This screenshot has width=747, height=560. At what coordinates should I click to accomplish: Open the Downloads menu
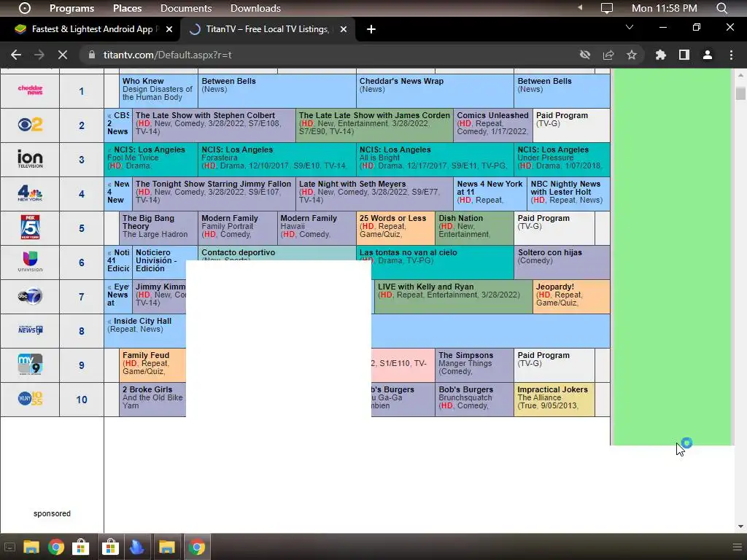[x=255, y=8]
